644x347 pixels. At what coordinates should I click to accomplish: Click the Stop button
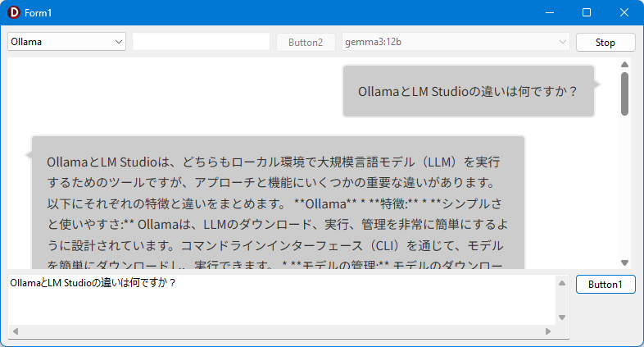click(605, 43)
